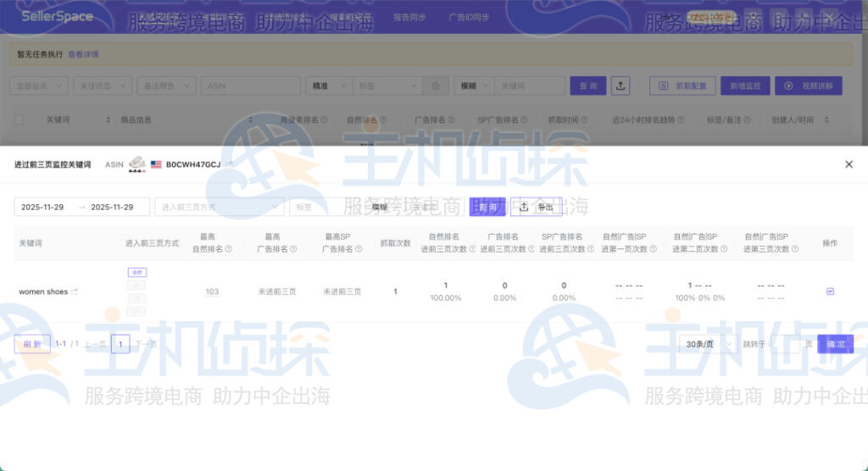Expand 备注颜色 dropdown on background page

pos(166,86)
